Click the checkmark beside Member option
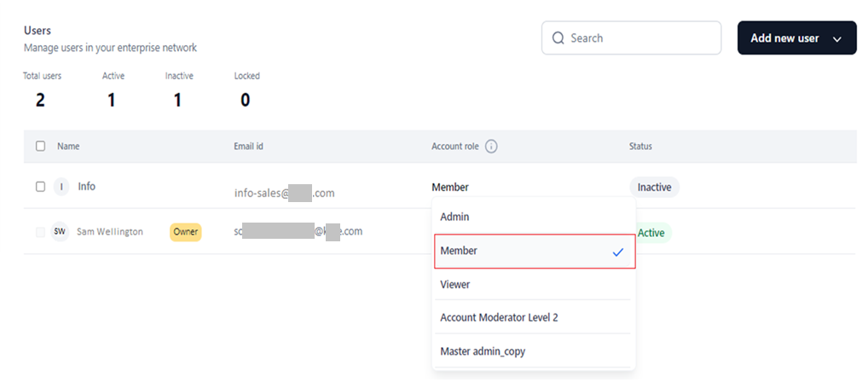Viewport: 868px width, 388px height. coord(618,252)
